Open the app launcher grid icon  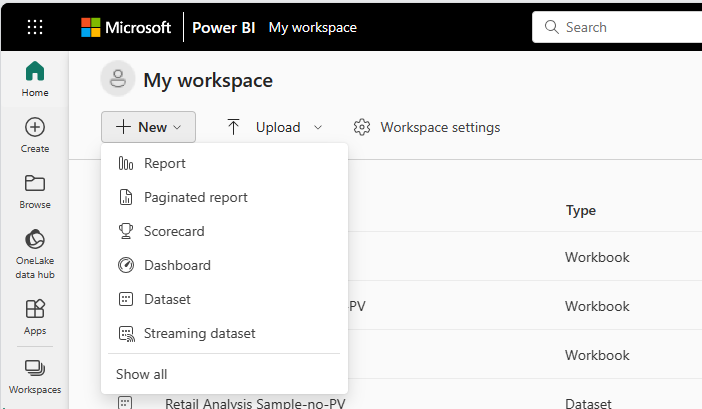(x=35, y=28)
